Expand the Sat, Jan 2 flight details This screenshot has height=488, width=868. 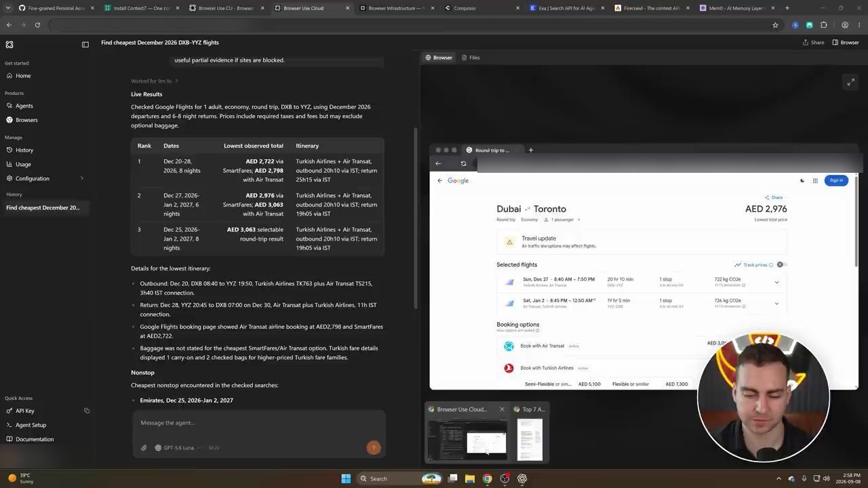point(777,304)
